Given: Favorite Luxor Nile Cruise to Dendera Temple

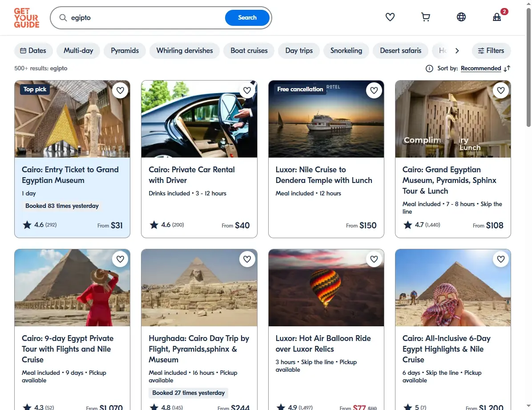Looking at the screenshot, I should 374,90.
